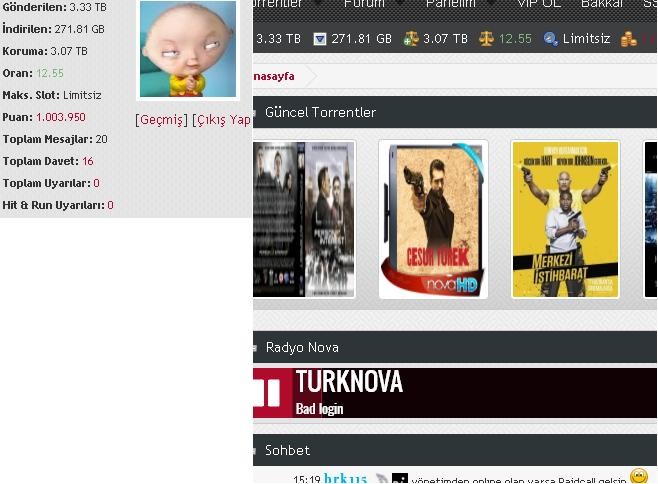Click the Maks. Slot: Limitsiz profile line

click(x=52, y=95)
